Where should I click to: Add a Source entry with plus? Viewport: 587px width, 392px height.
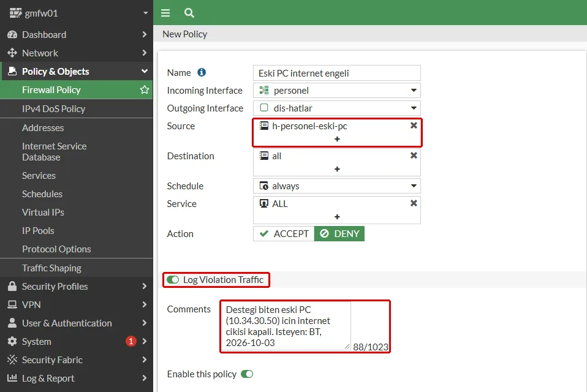pos(337,139)
